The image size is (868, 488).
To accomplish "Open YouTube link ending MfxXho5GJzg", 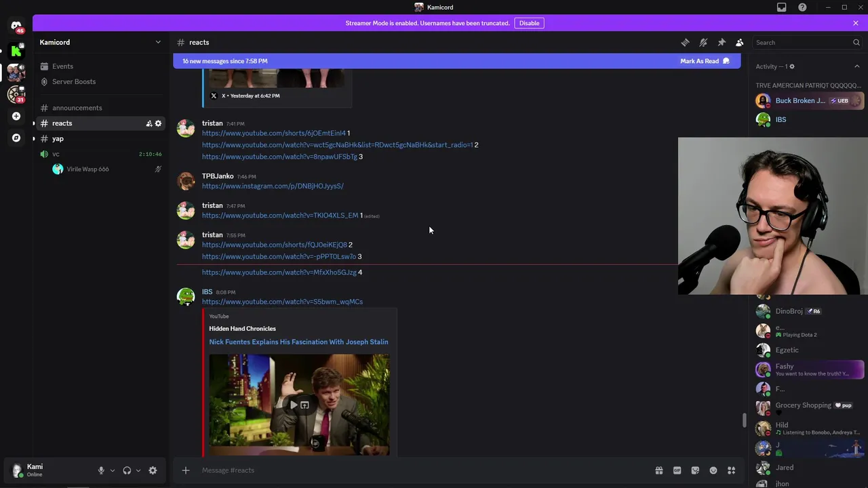I will point(279,272).
